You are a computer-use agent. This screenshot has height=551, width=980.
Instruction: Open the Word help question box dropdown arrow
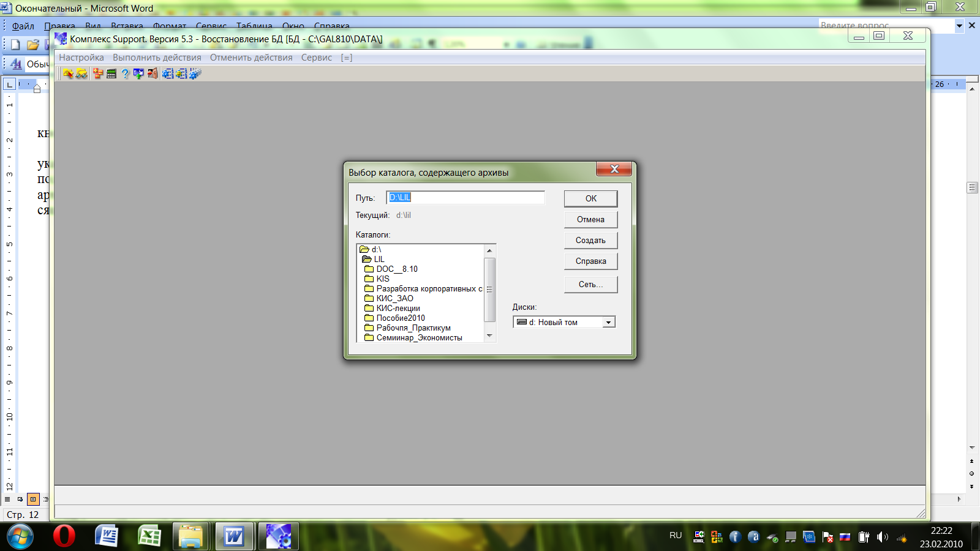(959, 26)
